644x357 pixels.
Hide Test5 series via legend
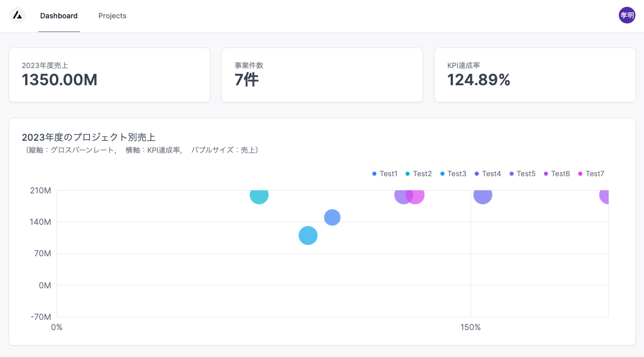tap(522, 174)
